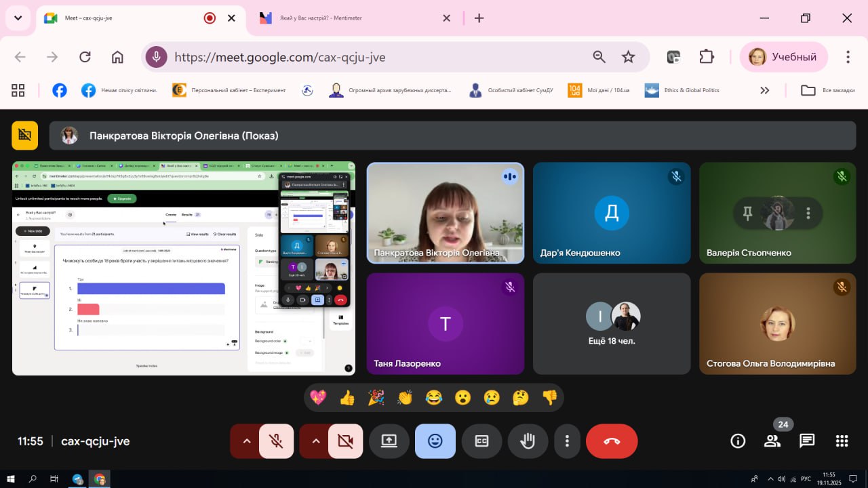Select the Meet cax-qcju-jve tab
Viewport: 868px width, 488px height.
point(122,18)
